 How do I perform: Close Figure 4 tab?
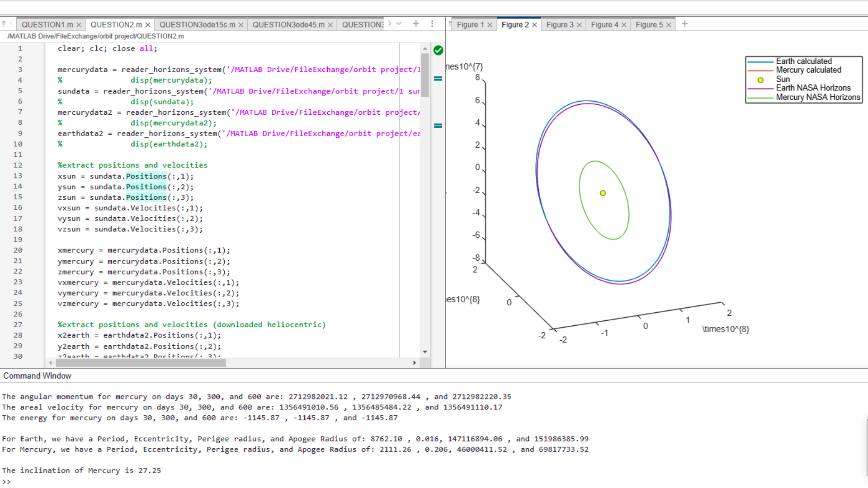624,25
